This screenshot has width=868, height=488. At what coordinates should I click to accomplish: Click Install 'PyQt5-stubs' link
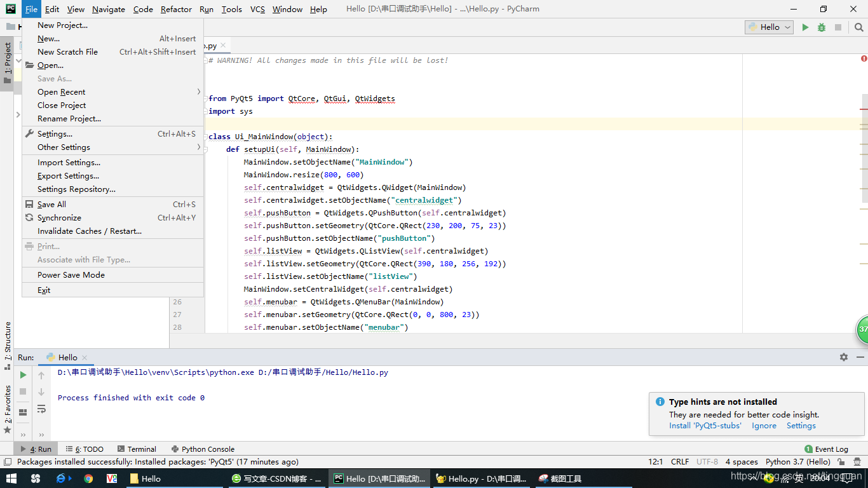click(x=705, y=425)
